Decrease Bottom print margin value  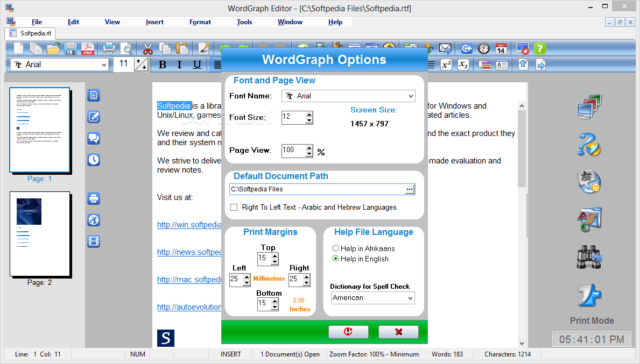275,307
